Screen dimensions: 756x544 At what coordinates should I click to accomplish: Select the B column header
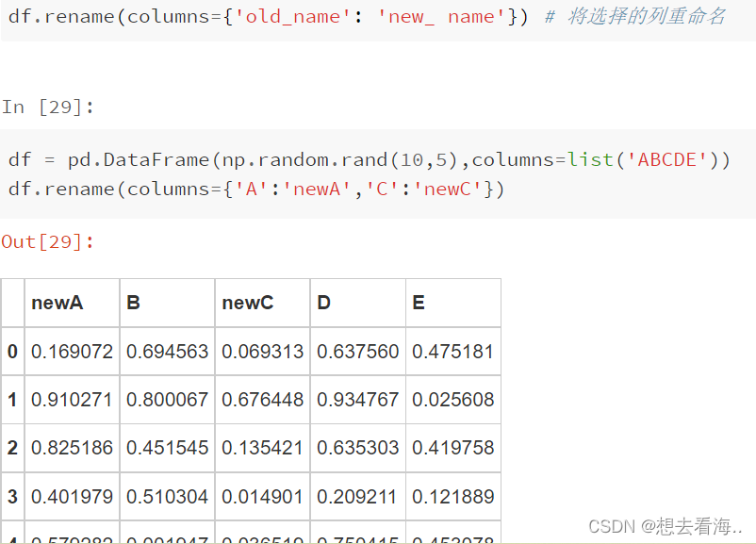(x=133, y=303)
